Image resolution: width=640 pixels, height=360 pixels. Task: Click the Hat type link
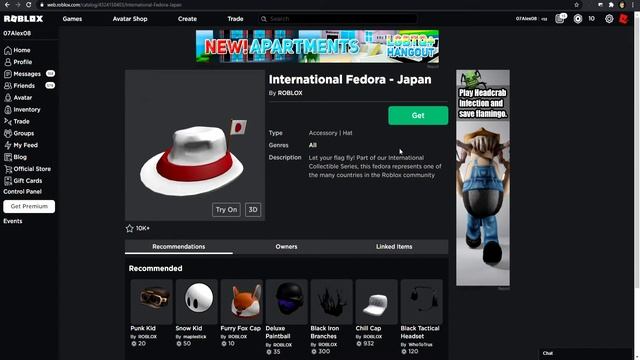pos(347,133)
